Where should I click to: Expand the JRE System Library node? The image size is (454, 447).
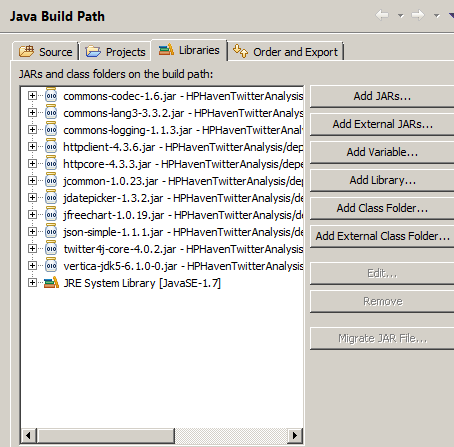[32, 283]
